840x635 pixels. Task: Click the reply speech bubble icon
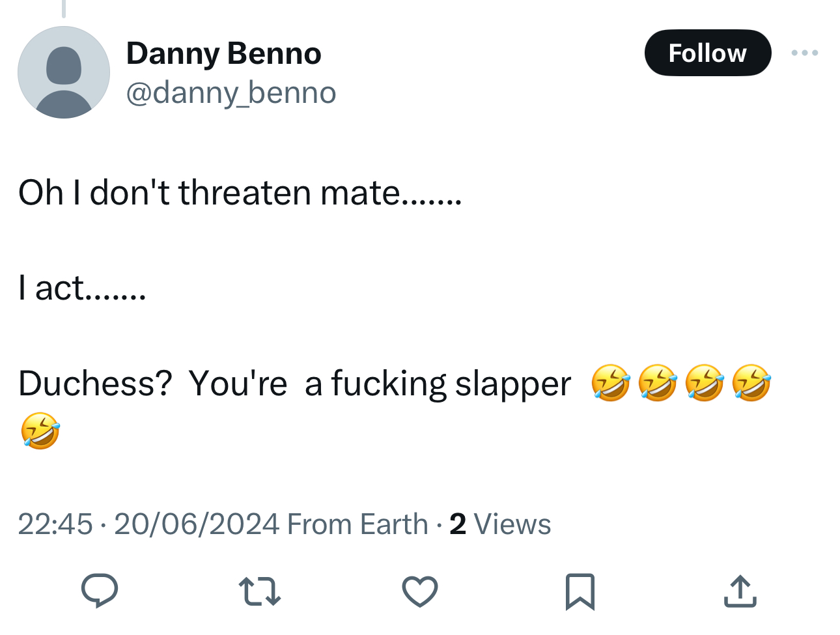tap(99, 591)
